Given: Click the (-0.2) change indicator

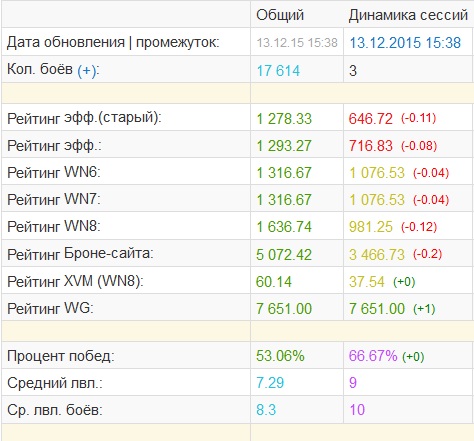Looking at the screenshot, I should tap(428, 254).
